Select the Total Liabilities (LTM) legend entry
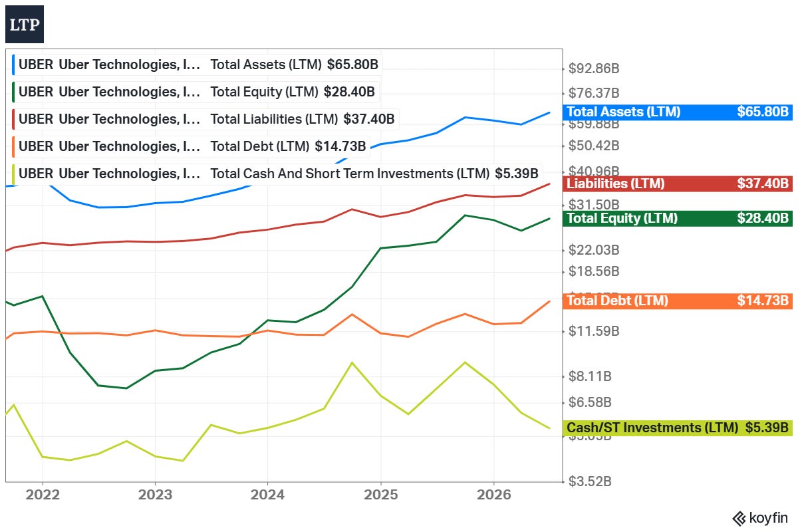This screenshot has height=532, width=798. click(x=205, y=119)
